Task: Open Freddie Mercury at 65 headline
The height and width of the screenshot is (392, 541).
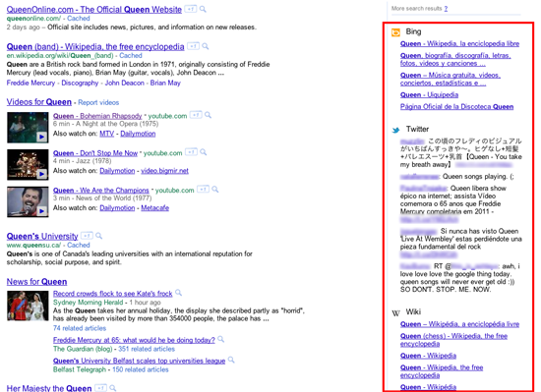Action: click(134, 340)
